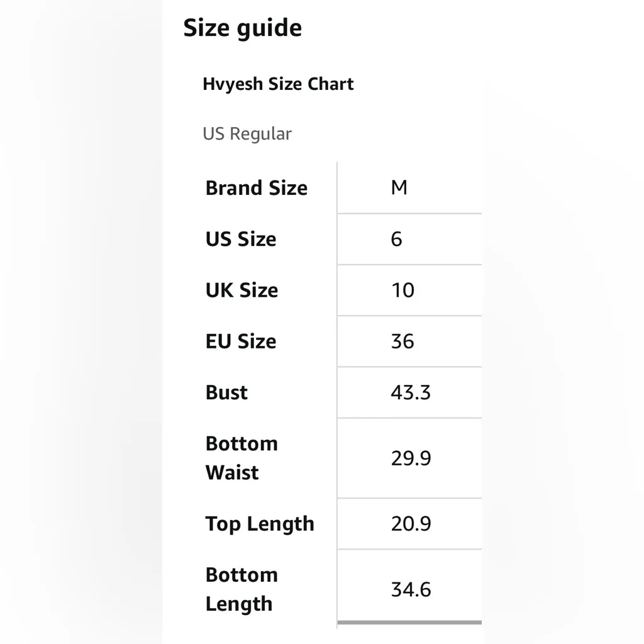644x644 pixels.
Task: Select the bust measurement 43.3
Action: 411,392
